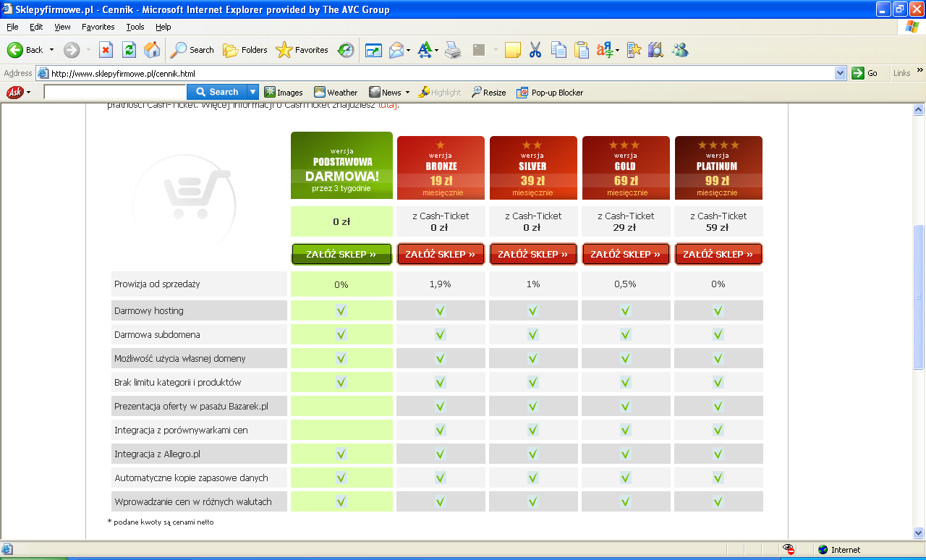
Task: Copy with the two-pages icon
Action: (x=558, y=50)
